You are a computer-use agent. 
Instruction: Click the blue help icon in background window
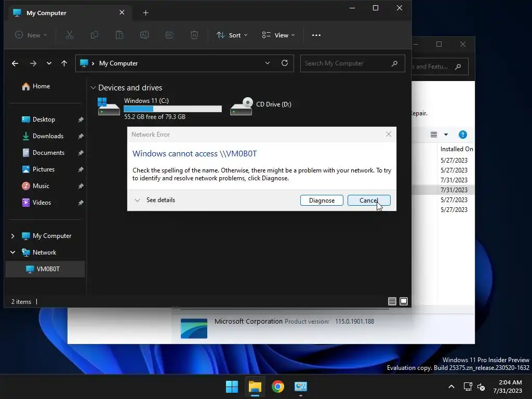[x=462, y=135]
